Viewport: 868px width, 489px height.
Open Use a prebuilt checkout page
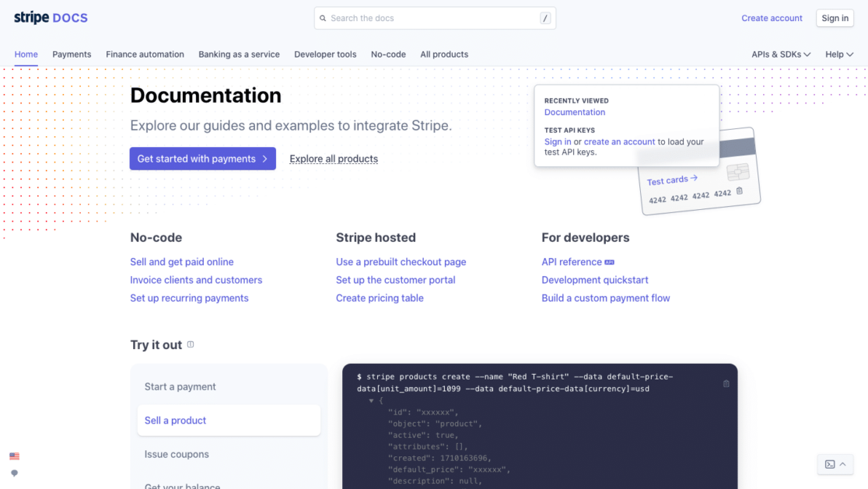pyautogui.click(x=401, y=262)
